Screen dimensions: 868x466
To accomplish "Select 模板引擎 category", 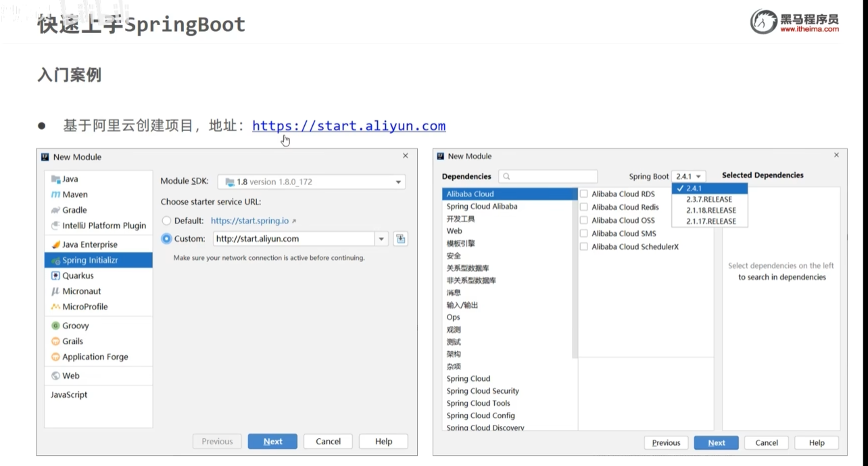I will pyautogui.click(x=508, y=243).
